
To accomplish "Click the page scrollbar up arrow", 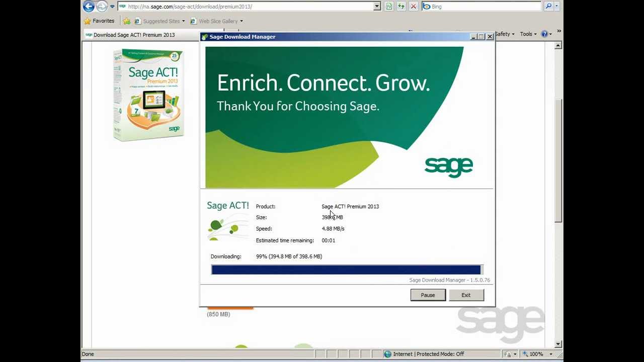I will click(x=558, y=46).
